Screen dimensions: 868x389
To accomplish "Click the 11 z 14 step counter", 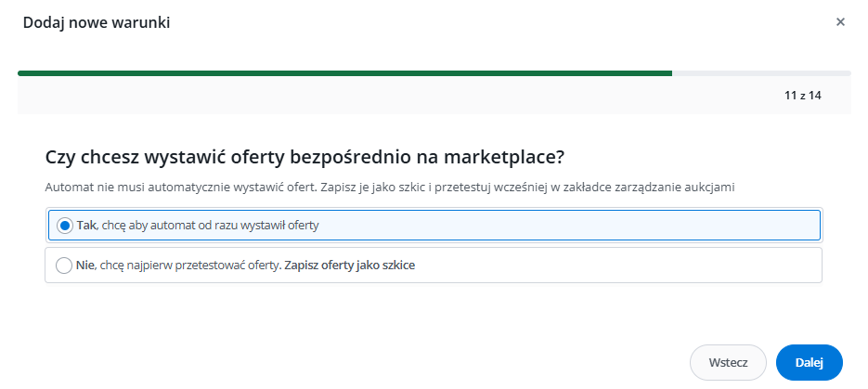I will click(x=803, y=96).
